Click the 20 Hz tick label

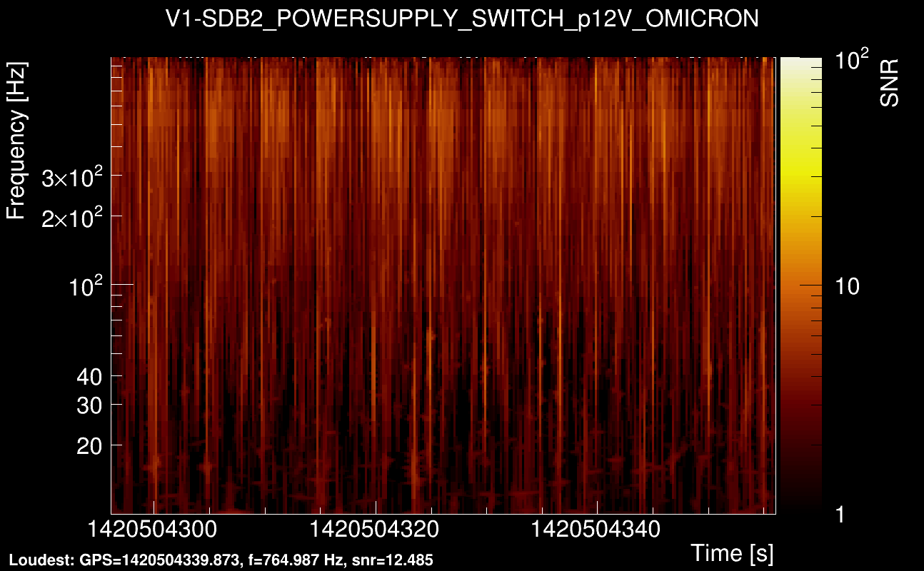pos(89,446)
